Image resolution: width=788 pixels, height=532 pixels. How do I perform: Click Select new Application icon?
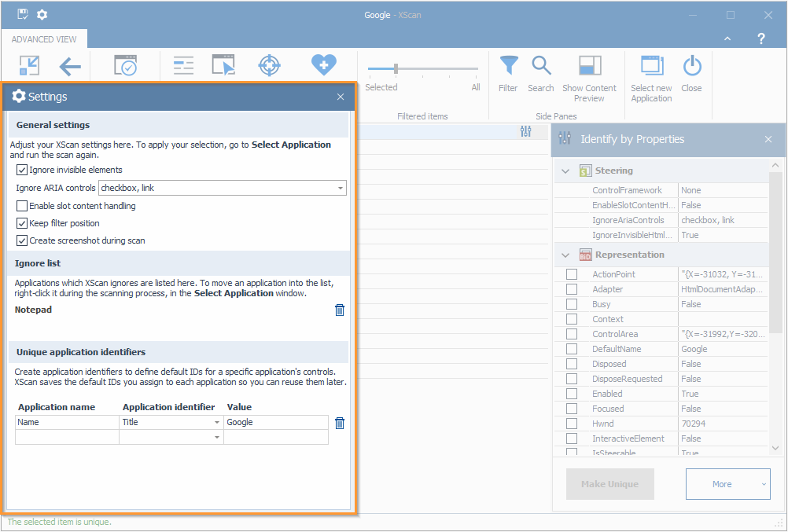(651, 67)
